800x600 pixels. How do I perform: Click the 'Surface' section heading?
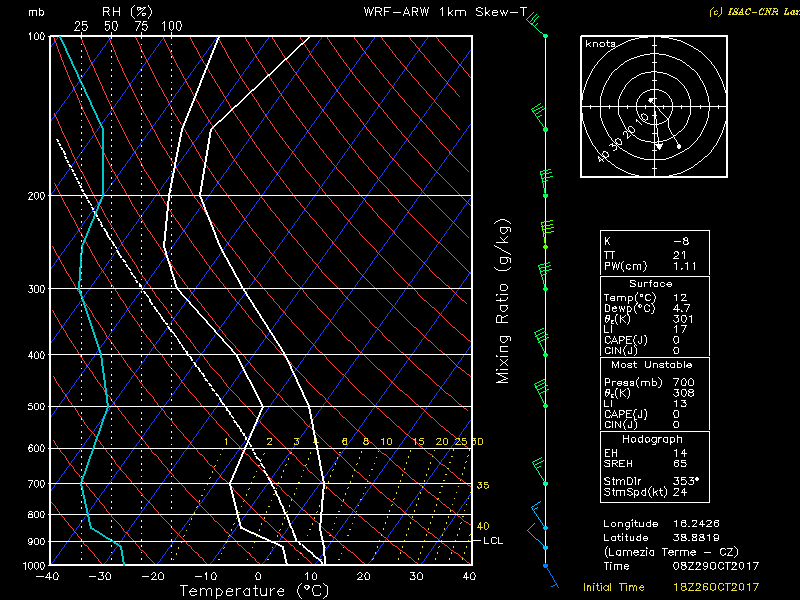tap(651, 284)
